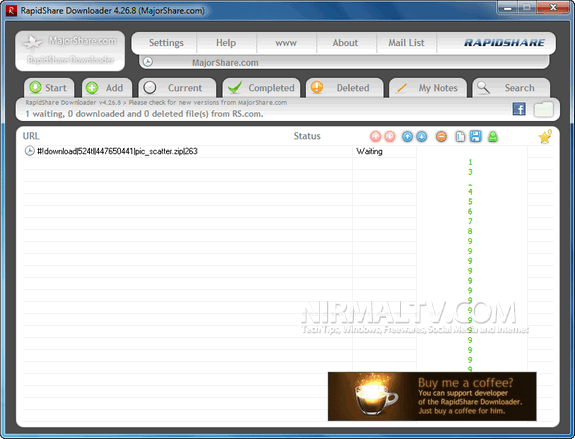Click the white document page icon
This screenshot has width=575, height=439.
tap(460, 137)
